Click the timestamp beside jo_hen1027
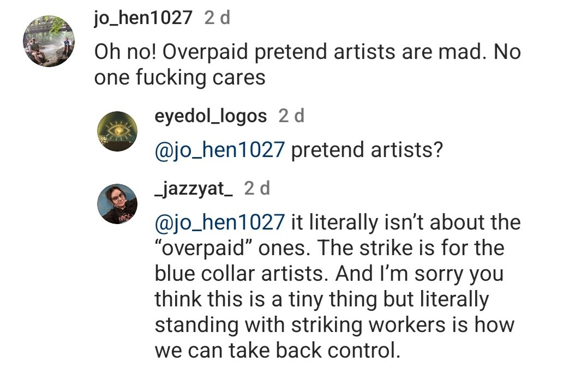The height and width of the screenshot is (374, 588). [x=217, y=19]
